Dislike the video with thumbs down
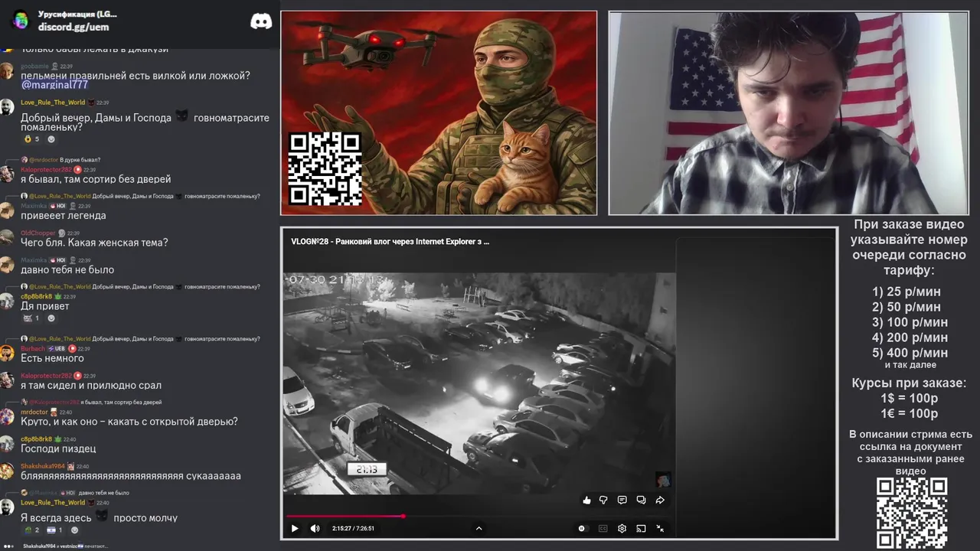The width and height of the screenshot is (980, 551). 603,500
